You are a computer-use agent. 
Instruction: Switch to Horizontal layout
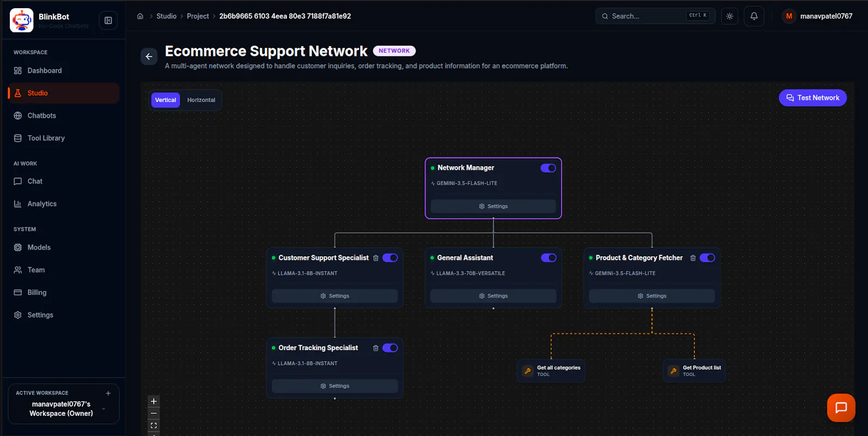pos(201,100)
